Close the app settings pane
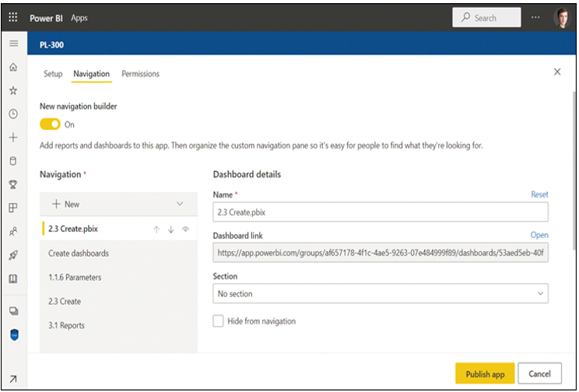 (x=557, y=72)
